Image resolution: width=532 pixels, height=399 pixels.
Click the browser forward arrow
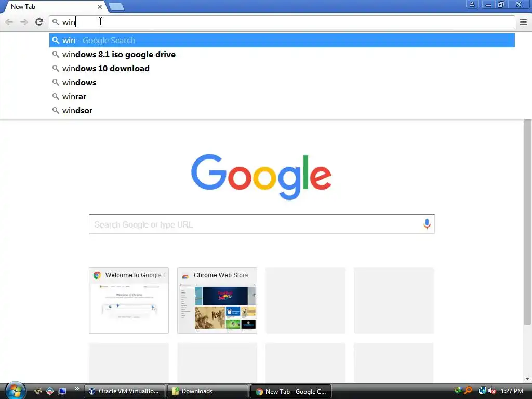24,22
